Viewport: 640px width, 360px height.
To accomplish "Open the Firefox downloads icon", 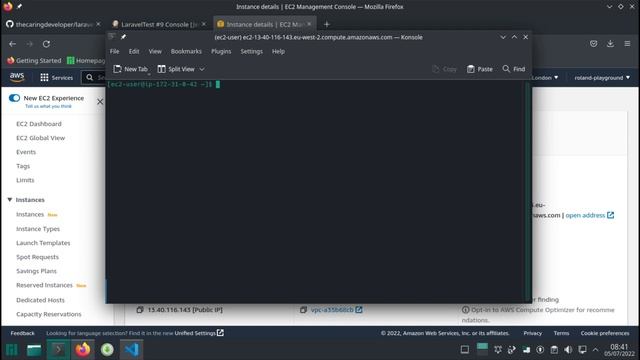I will tap(610, 44).
